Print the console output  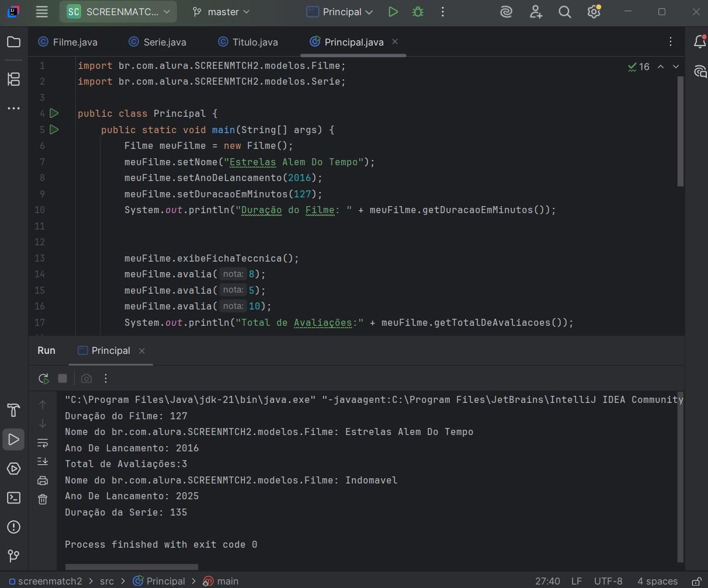pyautogui.click(x=43, y=481)
